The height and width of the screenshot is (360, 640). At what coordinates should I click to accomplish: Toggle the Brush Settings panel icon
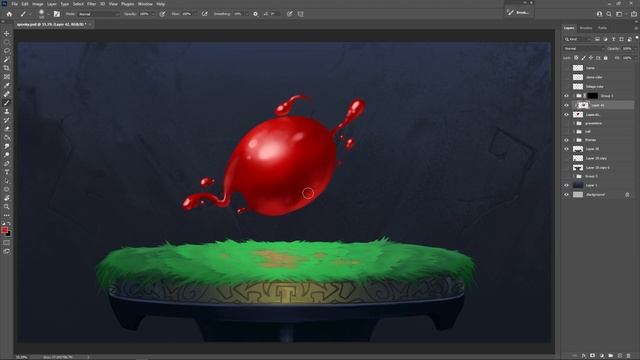tap(57, 14)
